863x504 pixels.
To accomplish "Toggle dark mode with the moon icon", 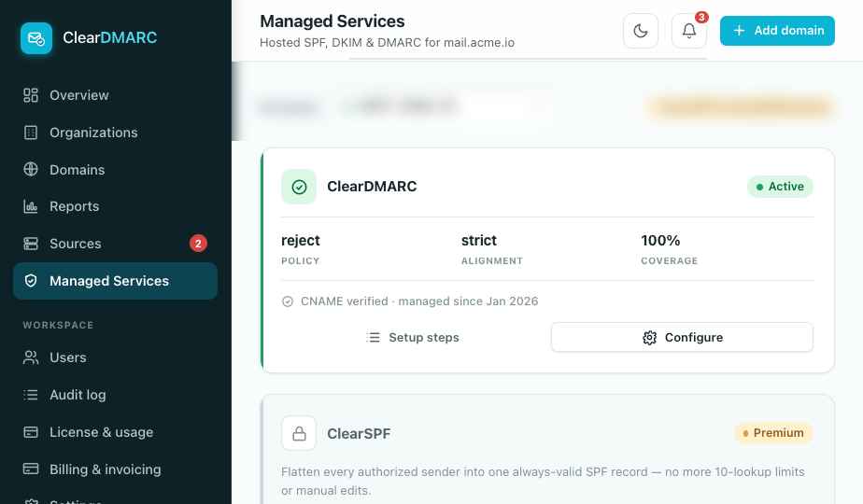I will pos(641,31).
